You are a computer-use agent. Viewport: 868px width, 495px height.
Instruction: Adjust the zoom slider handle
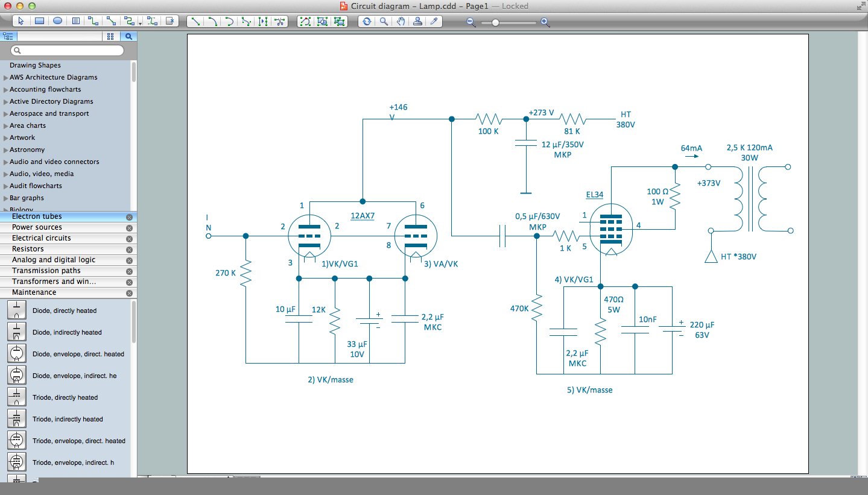tap(495, 22)
